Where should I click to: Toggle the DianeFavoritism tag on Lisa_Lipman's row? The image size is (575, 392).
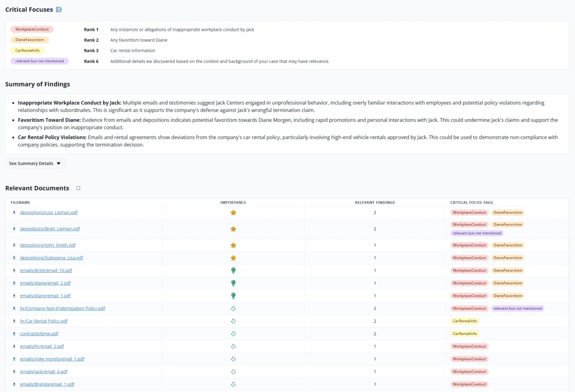(508, 212)
